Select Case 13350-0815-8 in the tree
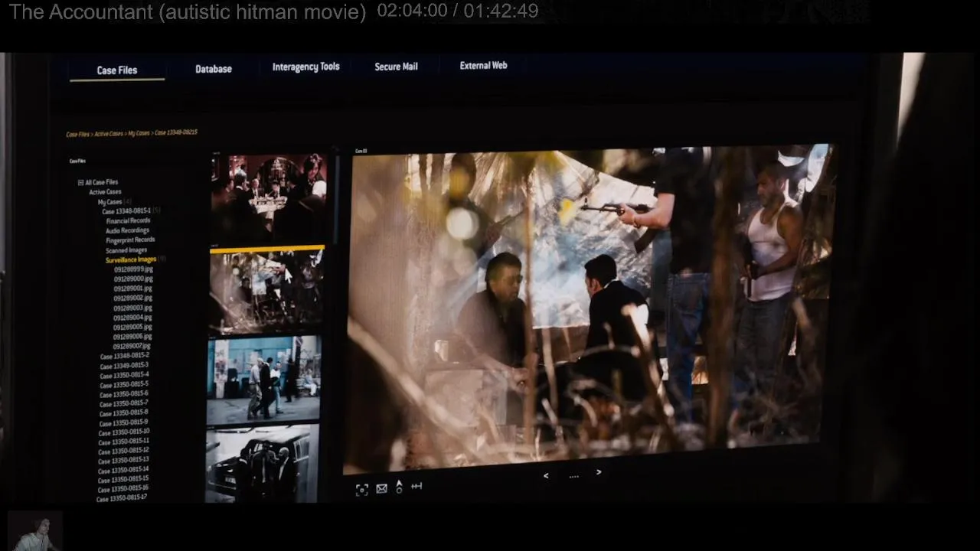 [124, 412]
